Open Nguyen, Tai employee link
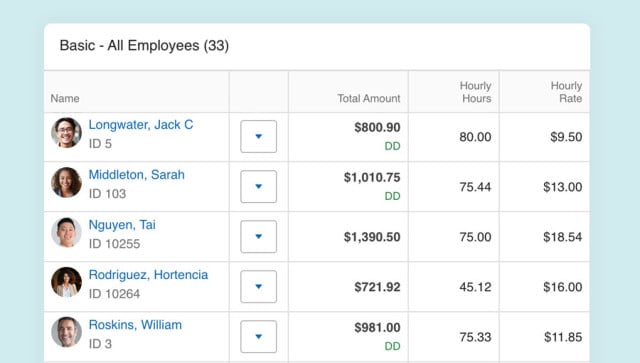The image size is (640, 363). click(x=122, y=225)
